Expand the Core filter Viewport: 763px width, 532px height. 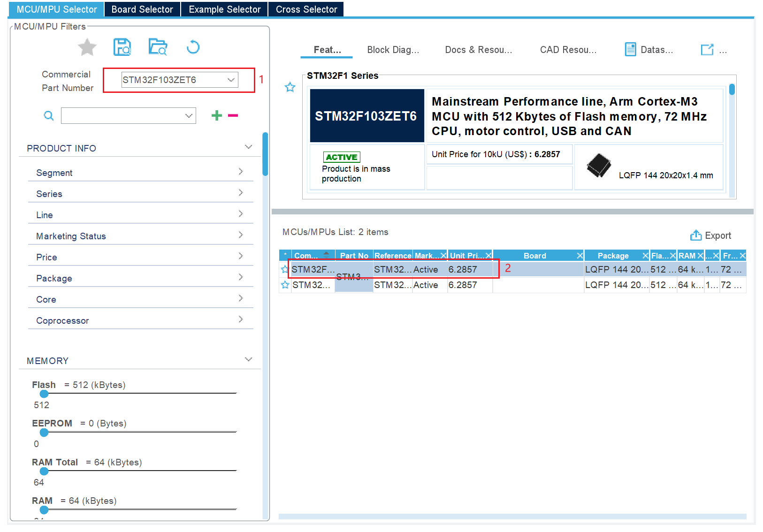pos(241,298)
